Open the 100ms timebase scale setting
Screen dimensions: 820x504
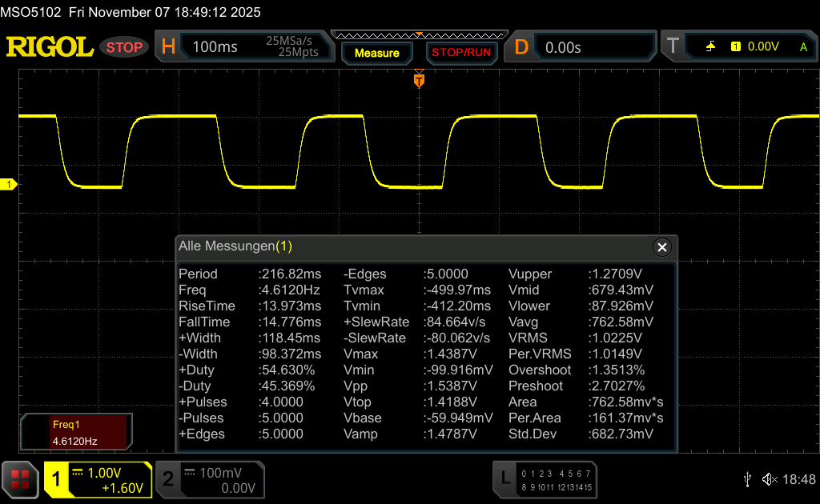click(215, 47)
